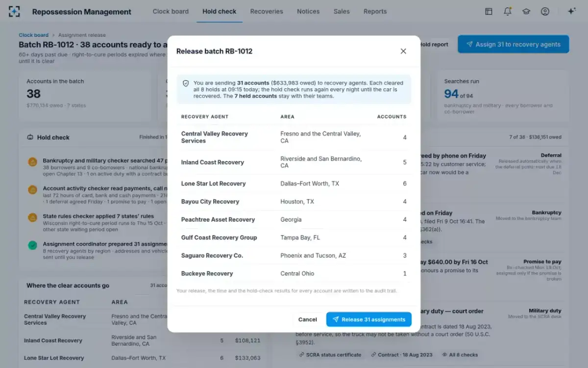Click Lone Star Lot Recovery in dialog
Image resolution: width=588 pixels, height=368 pixels.
point(213,184)
